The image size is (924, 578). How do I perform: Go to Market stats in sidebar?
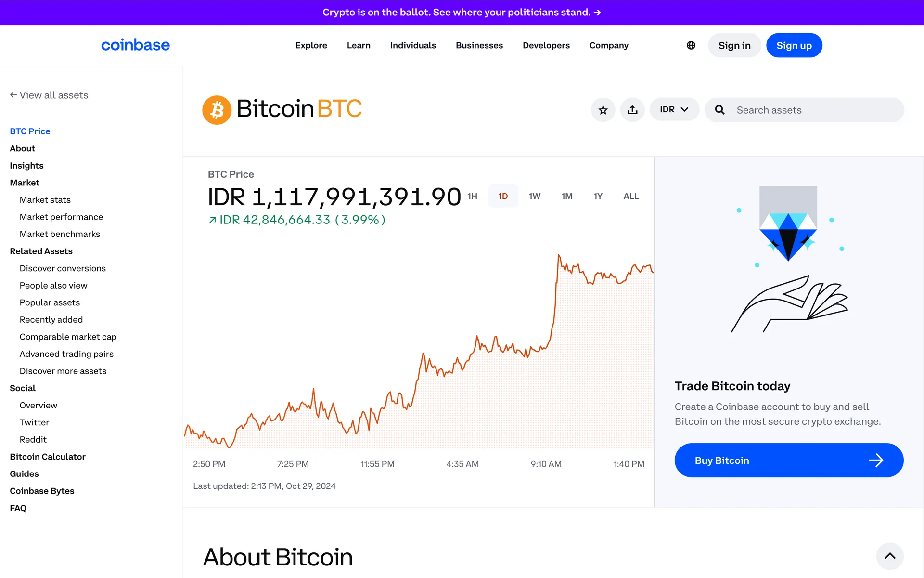click(x=45, y=199)
